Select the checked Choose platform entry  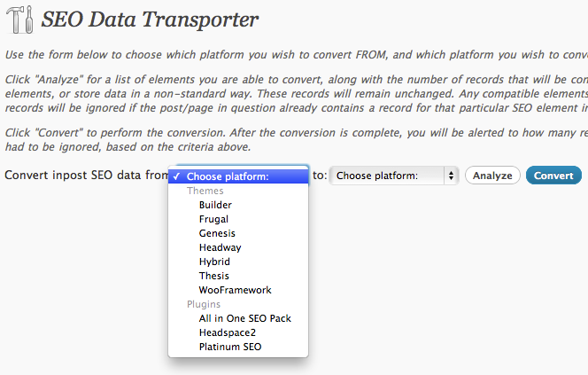click(228, 176)
